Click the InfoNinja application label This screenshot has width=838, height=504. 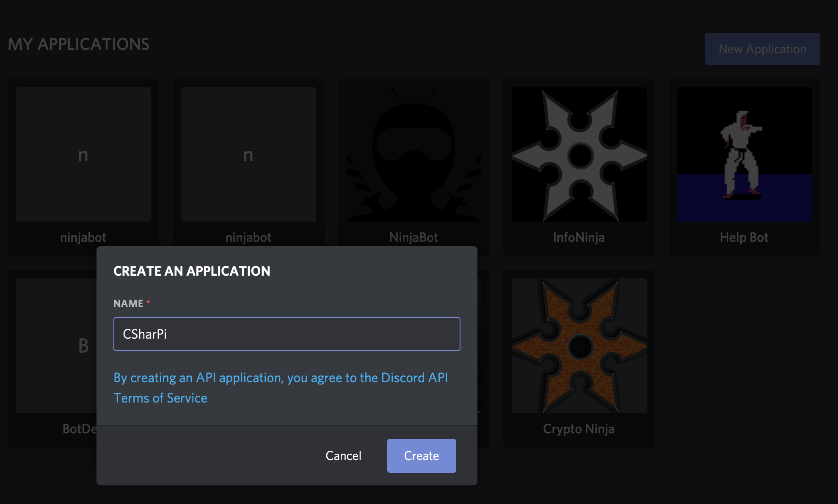(x=579, y=237)
